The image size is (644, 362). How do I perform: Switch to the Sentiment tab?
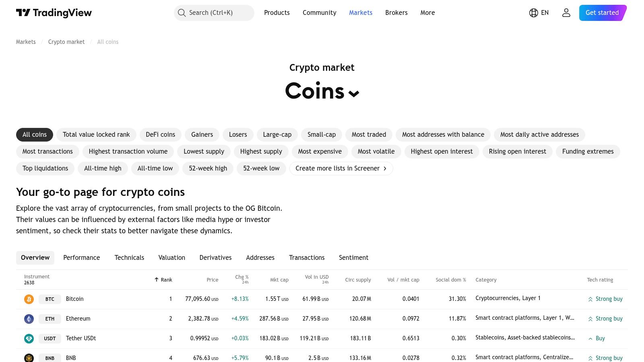[x=354, y=258]
